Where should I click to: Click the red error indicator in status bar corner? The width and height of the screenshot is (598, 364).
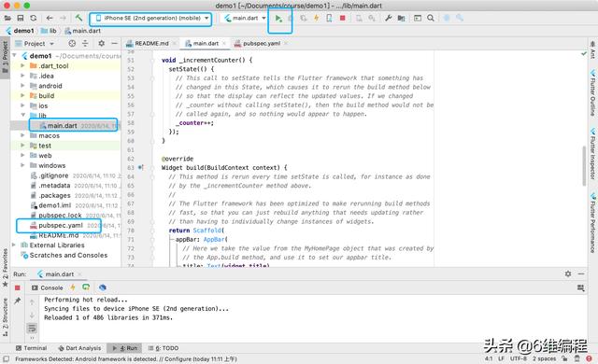tap(590, 358)
